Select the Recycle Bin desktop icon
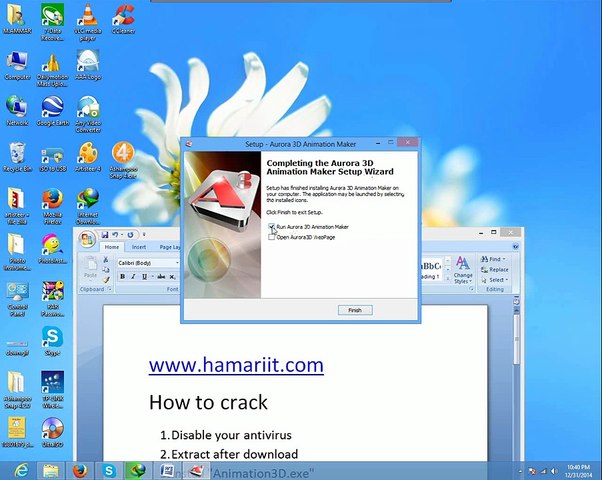This screenshot has height=480, width=602. tap(17, 157)
